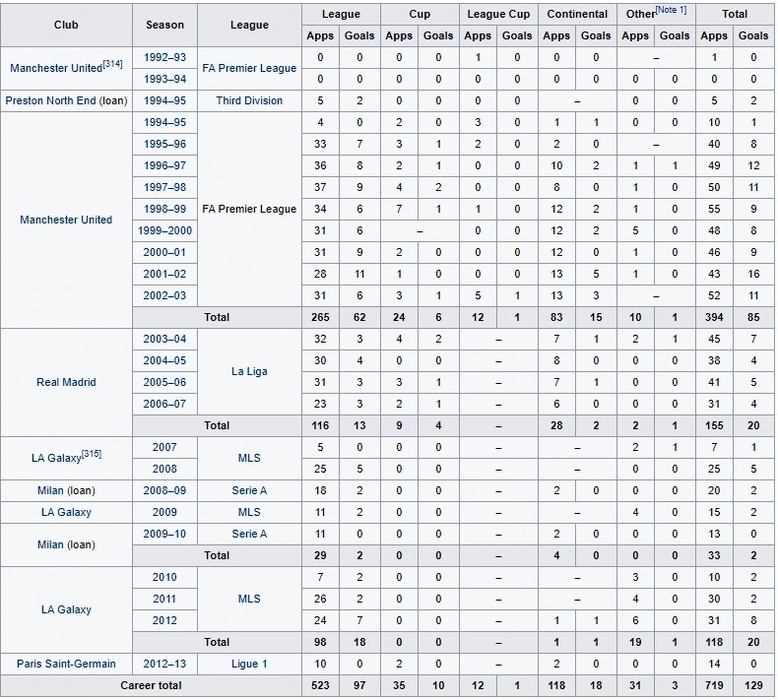
Task: Open the Preston North End club link
Action: pos(50,100)
